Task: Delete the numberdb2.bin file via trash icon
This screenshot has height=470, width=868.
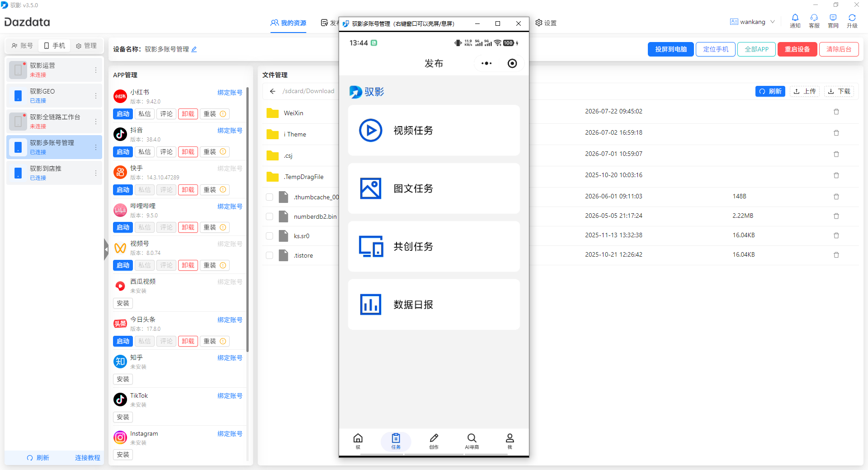Action: (x=836, y=216)
